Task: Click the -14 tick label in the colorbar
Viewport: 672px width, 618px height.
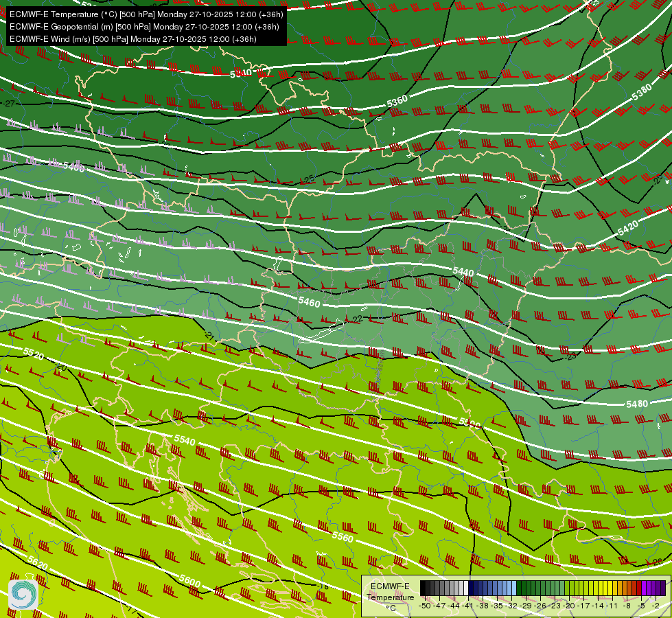Action: (599, 606)
